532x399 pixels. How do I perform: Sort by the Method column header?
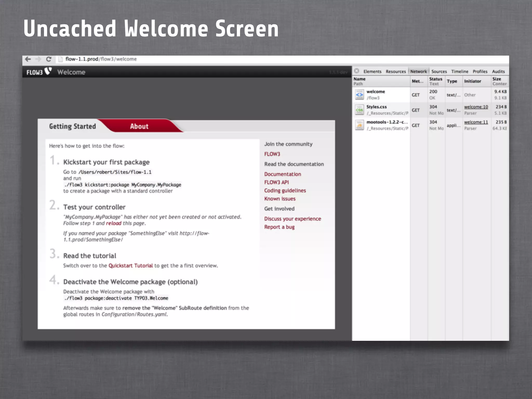point(419,81)
